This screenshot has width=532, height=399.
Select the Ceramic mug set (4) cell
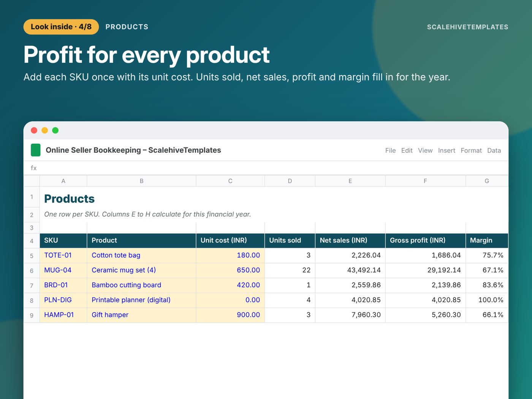pos(142,270)
